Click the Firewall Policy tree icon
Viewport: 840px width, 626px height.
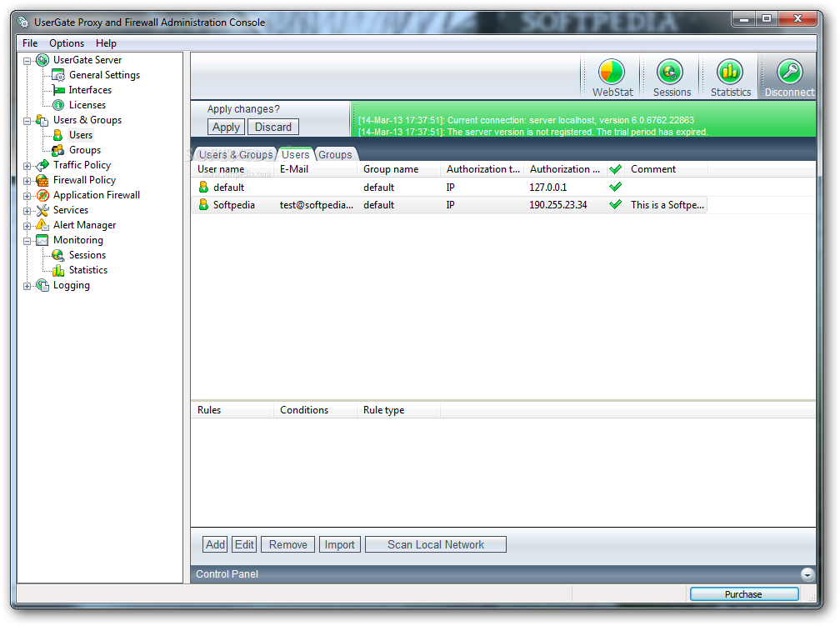coord(42,180)
